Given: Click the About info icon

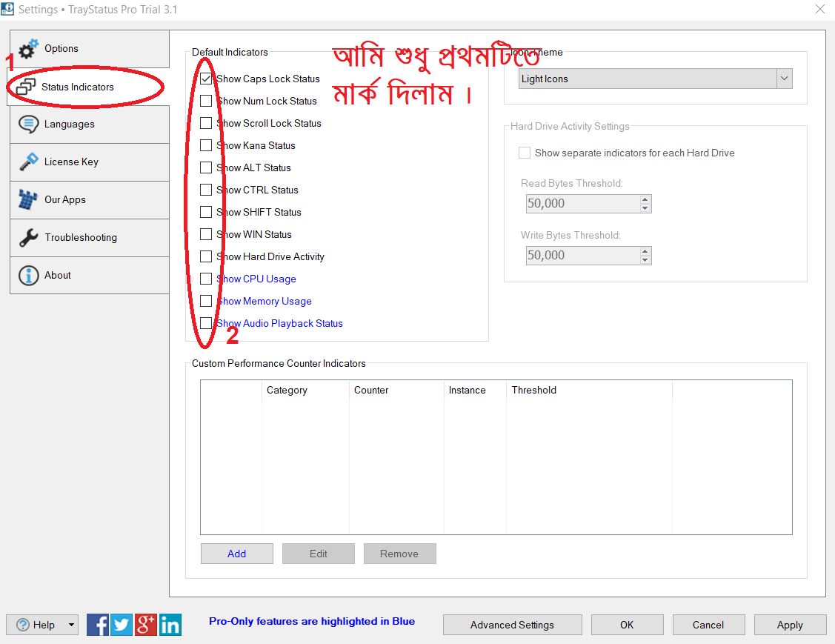Looking at the screenshot, I should click(28, 276).
